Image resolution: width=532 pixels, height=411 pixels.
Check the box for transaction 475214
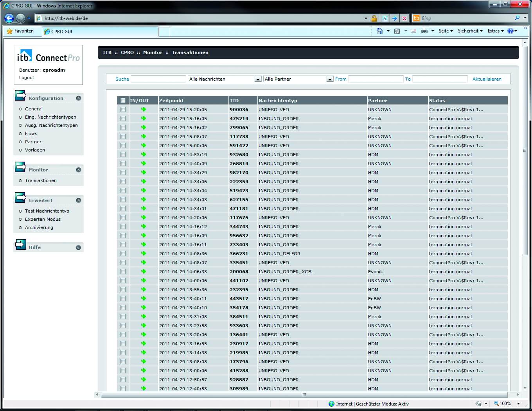pyautogui.click(x=123, y=119)
